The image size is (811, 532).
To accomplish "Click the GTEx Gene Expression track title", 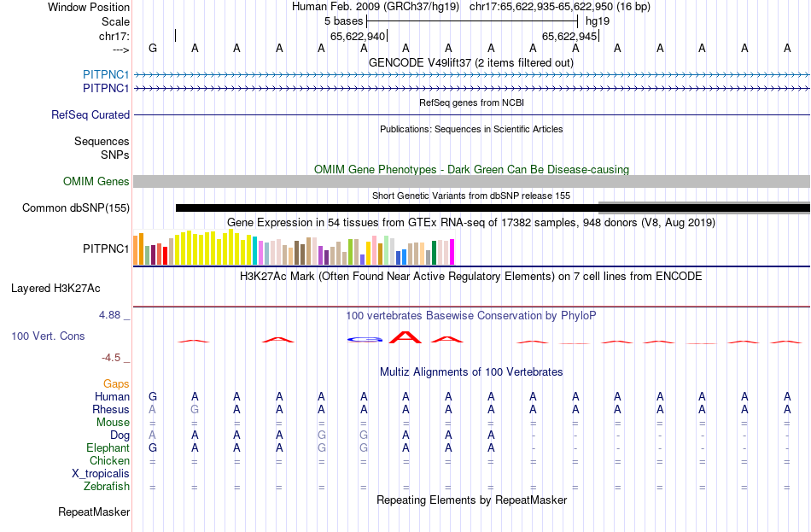I will point(471,223).
